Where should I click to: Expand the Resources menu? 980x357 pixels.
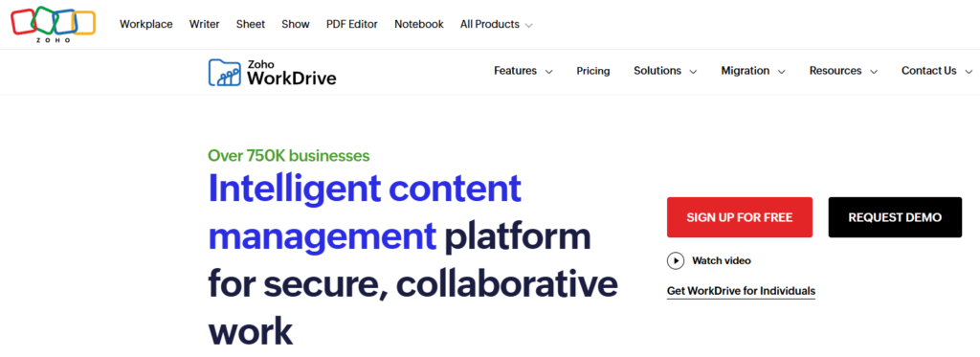[x=843, y=71]
